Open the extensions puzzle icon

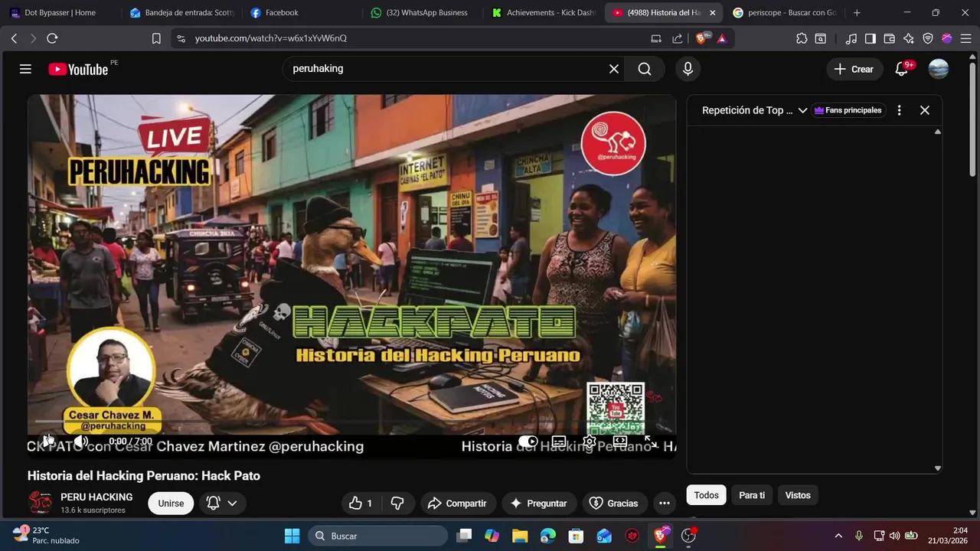point(802,38)
